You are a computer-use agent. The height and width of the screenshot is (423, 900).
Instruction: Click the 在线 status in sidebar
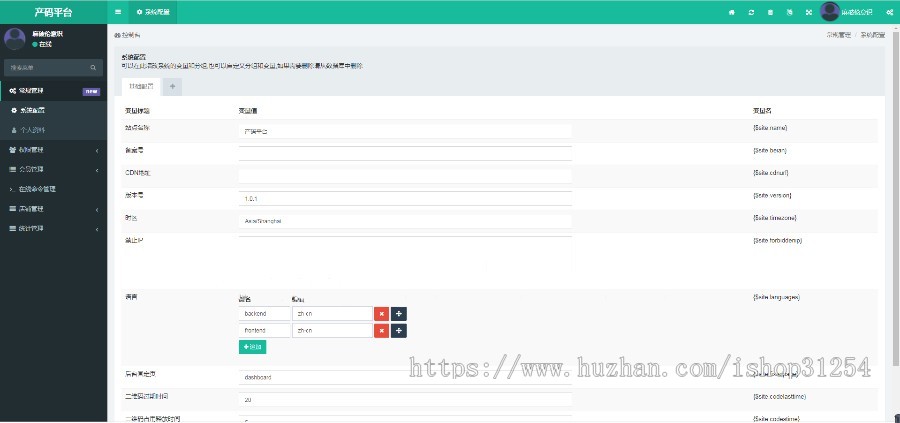(x=42, y=44)
